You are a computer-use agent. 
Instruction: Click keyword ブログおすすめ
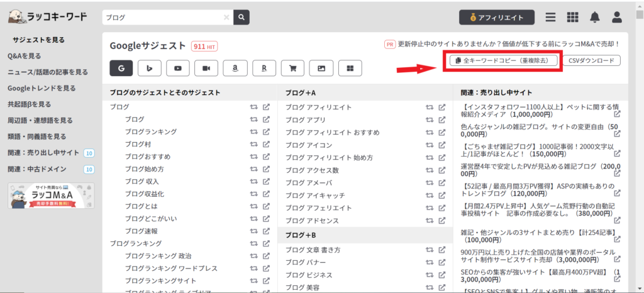148,157
